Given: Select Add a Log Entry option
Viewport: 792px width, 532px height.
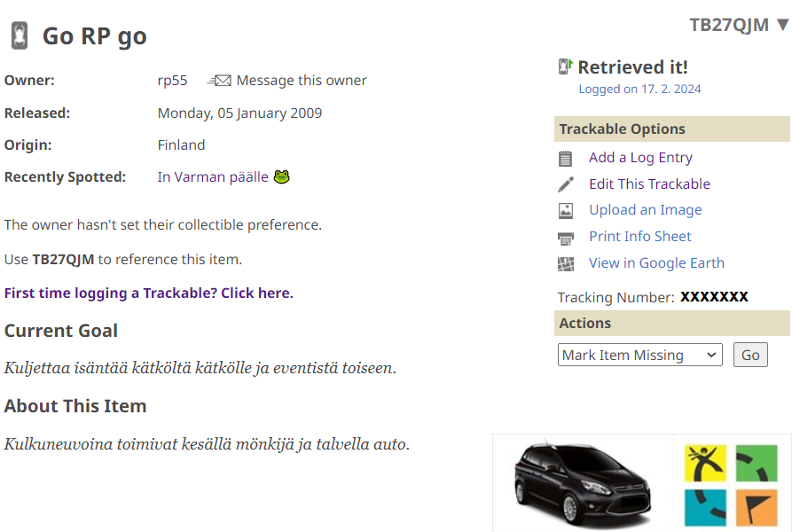Looking at the screenshot, I should 640,158.
